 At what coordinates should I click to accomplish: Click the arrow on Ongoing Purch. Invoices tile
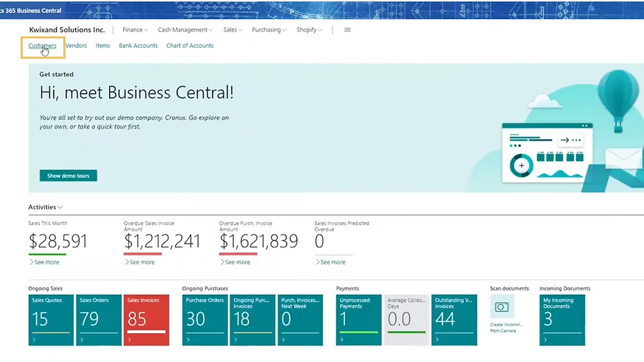(x=236, y=340)
